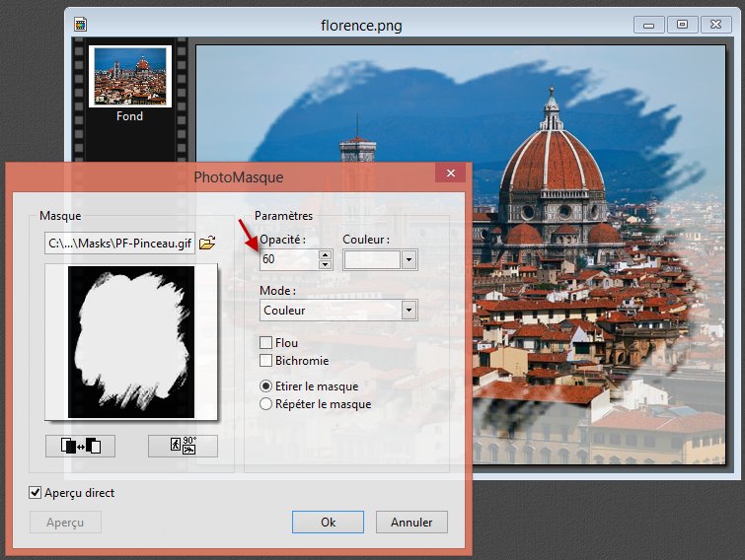
Task: Increase the Opacité value with up arrow
Action: [326, 254]
